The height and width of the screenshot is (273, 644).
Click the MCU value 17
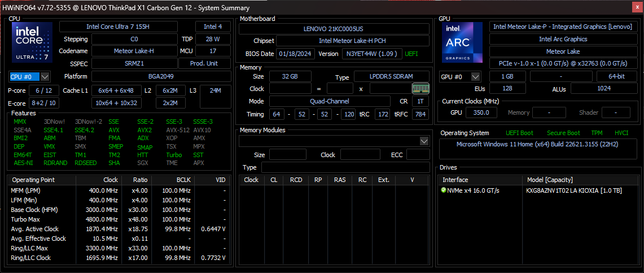point(213,51)
